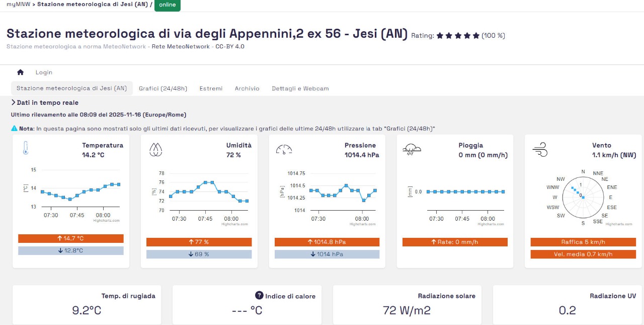Viewport: 644px width, 325px height.
Task: Open the Grafici (24/48h) tab
Action: click(x=163, y=89)
